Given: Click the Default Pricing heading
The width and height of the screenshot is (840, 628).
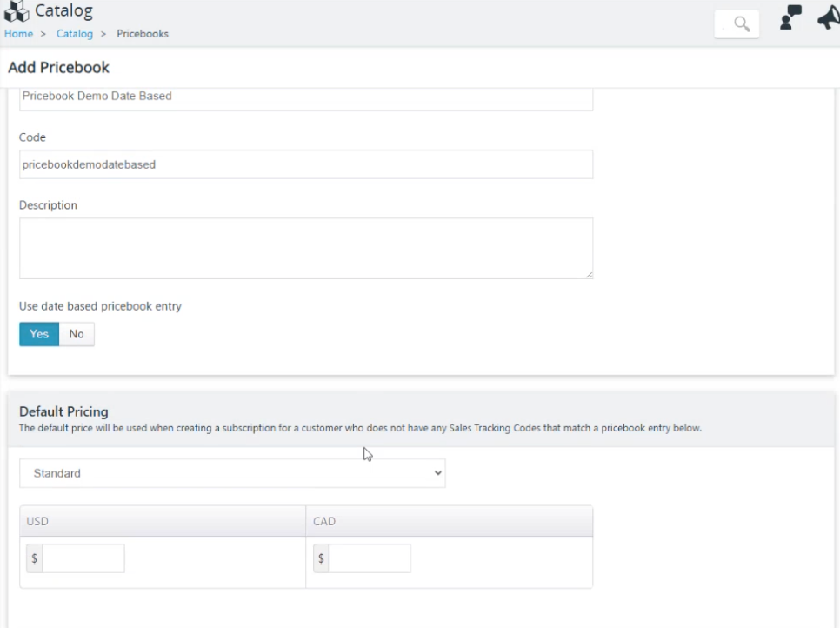Looking at the screenshot, I should [63, 411].
